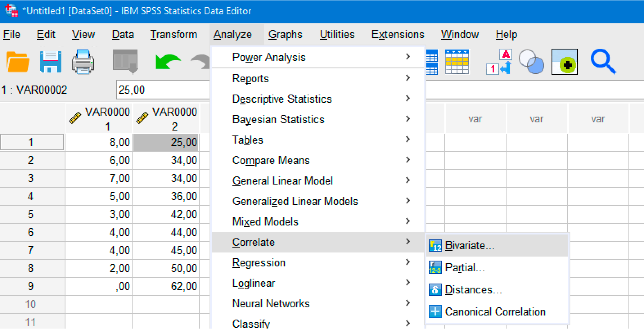The height and width of the screenshot is (329, 644).
Task: Select Mixed Models menu entry
Action: tap(318, 222)
